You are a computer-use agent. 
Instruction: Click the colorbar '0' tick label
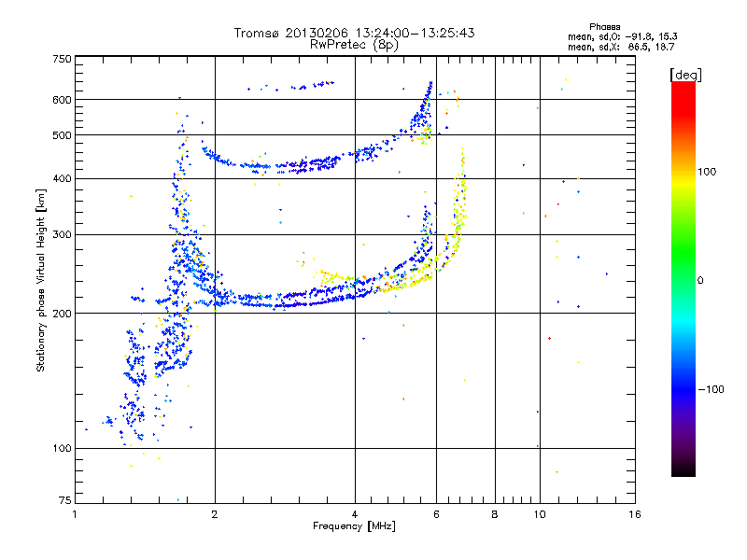pyautogui.click(x=700, y=281)
